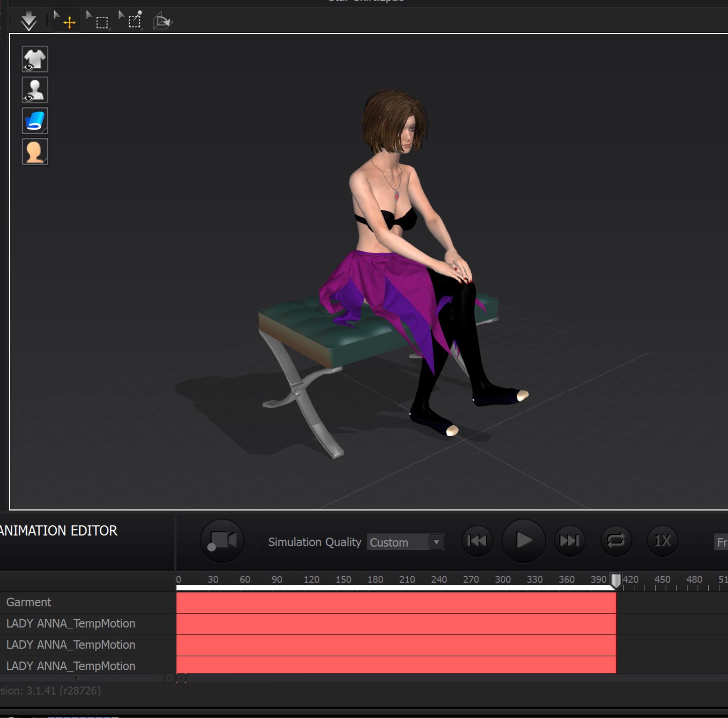Jump to the animation start
Screen dimensions: 728x718
(x=477, y=541)
